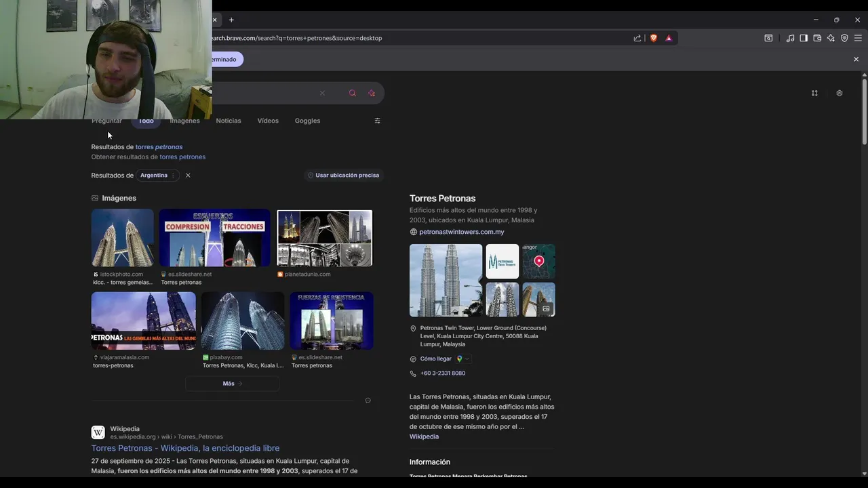This screenshot has height=488, width=868.
Task: Open the viajaramalasia.com thumbnail
Action: tap(144, 321)
